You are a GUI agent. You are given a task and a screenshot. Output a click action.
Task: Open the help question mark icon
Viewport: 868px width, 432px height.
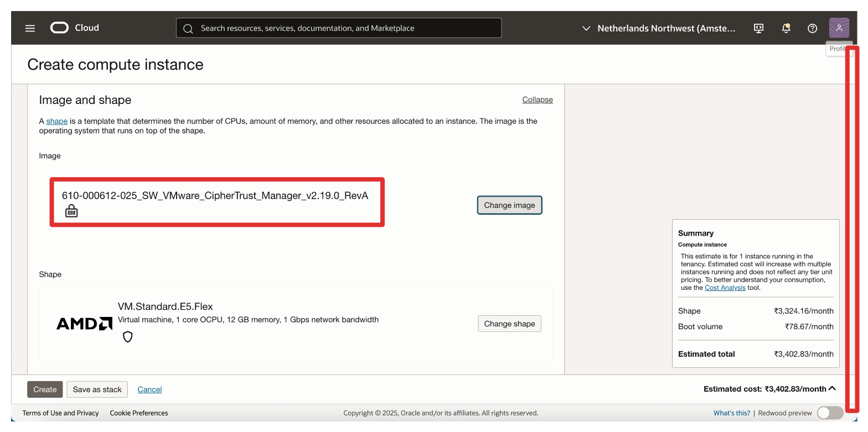[x=812, y=28]
